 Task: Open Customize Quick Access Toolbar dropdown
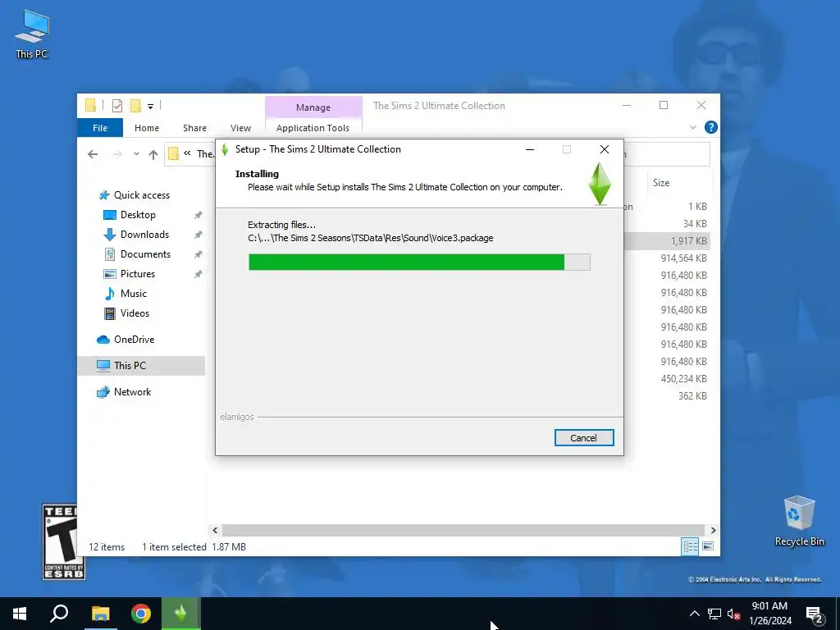click(x=151, y=106)
